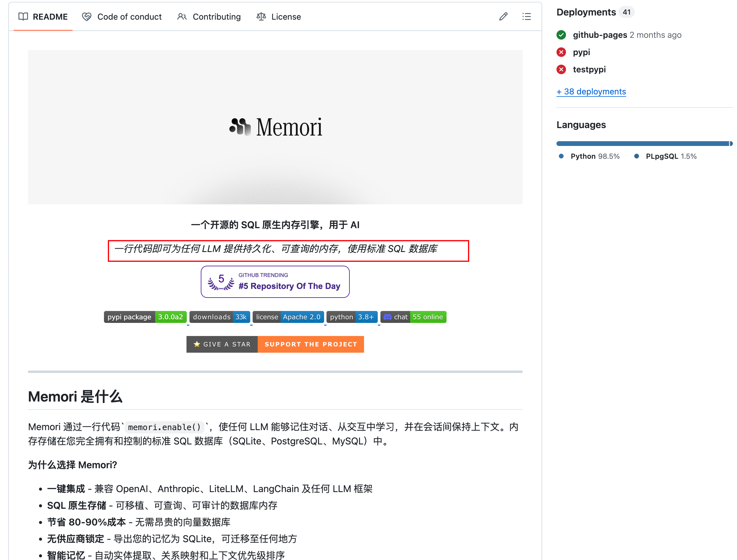Screen dimensions: 737x560
Task: Click the red X icon next to pypi
Action: [x=561, y=52]
